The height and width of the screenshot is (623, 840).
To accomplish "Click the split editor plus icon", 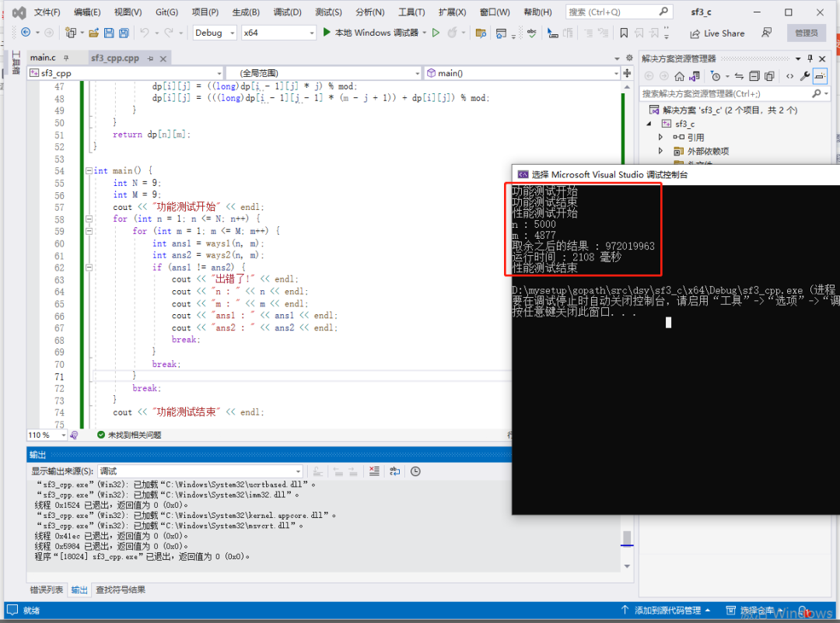I will coord(627,73).
